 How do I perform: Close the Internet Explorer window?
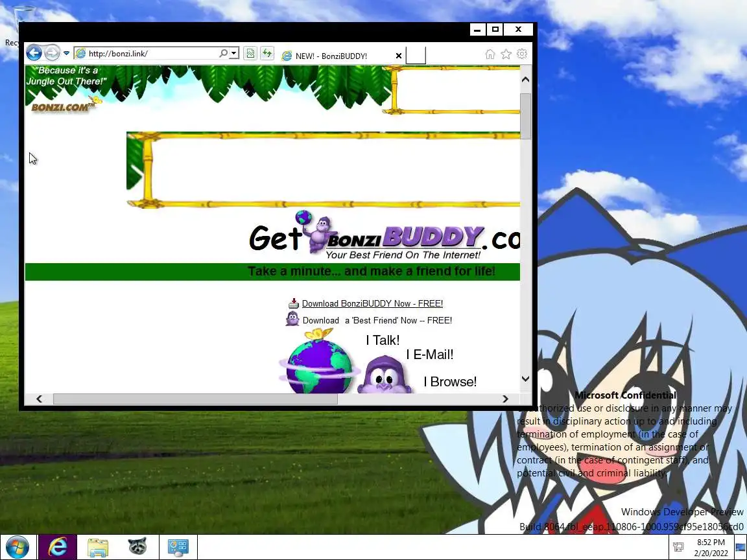point(518,30)
